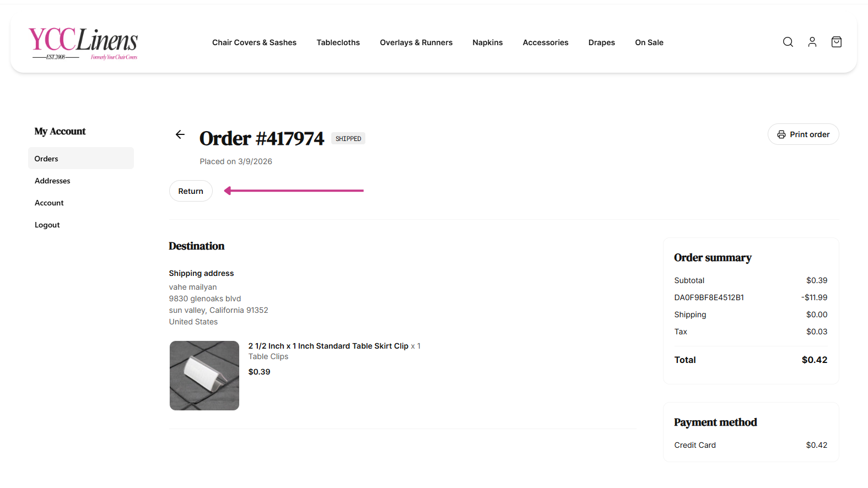The width and height of the screenshot is (868, 488).
Task: Open the shopping bag cart icon
Action: [837, 42]
